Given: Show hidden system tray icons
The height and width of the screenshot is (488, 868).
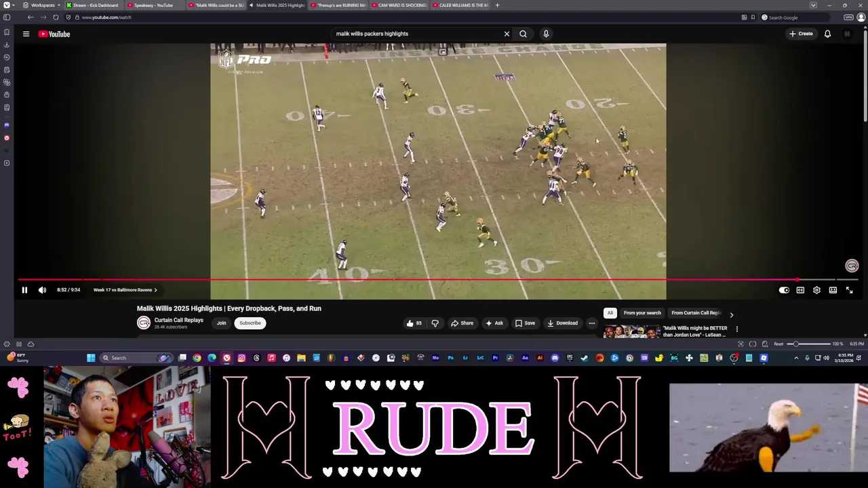Looking at the screenshot, I should (796, 358).
